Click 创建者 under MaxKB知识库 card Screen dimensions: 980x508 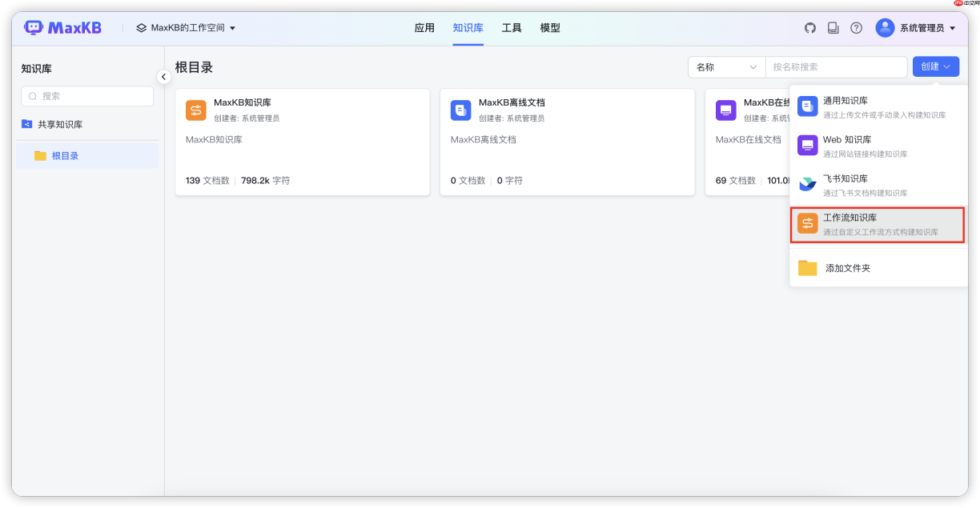tap(247, 118)
